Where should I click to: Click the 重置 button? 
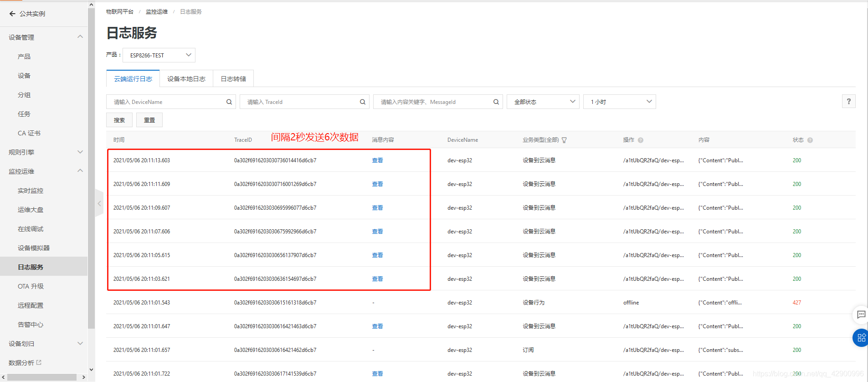149,120
